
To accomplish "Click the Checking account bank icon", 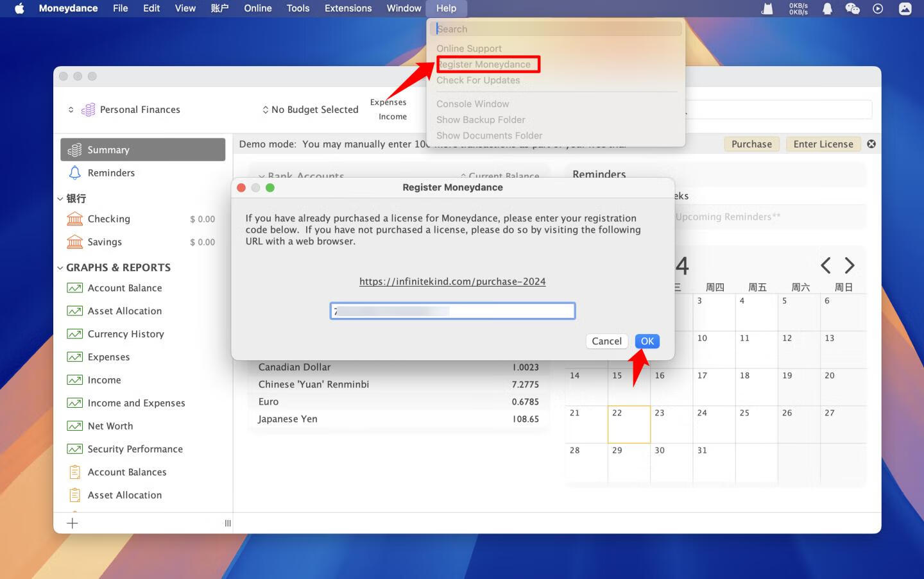I will [75, 219].
